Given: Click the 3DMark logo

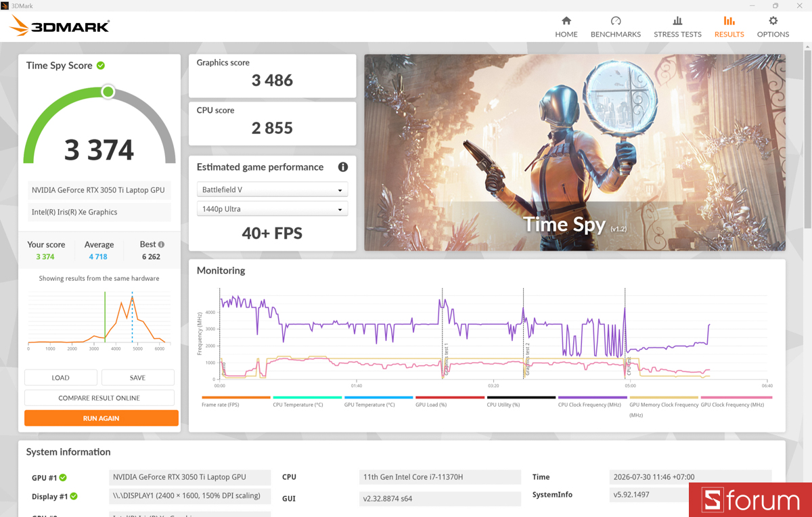Looking at the screenshot, I should pos(60,26).
